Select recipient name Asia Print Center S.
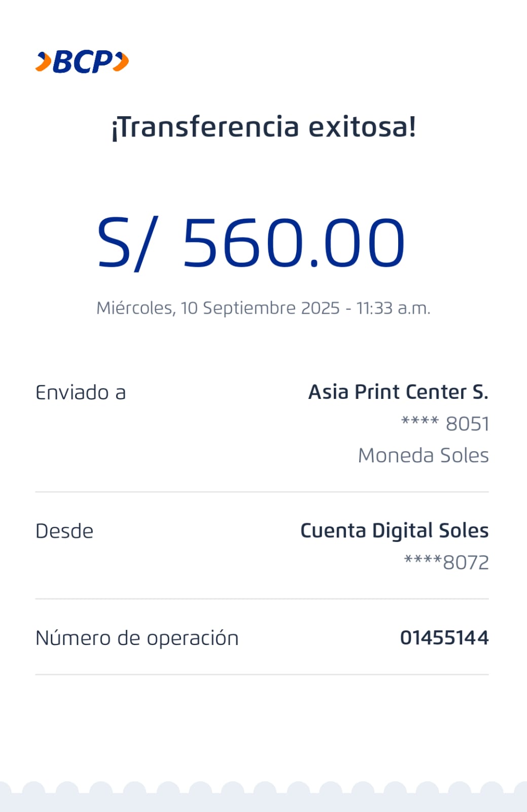527x812 pixels. click(398, 392)
